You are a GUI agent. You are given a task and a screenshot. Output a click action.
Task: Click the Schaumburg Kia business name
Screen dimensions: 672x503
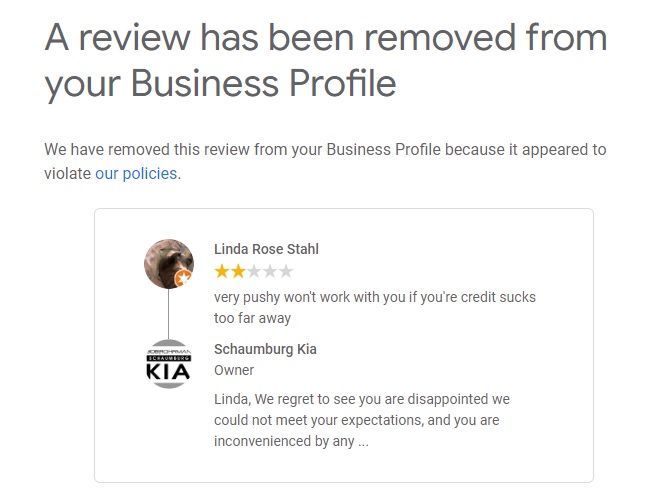tap(265, 349)
